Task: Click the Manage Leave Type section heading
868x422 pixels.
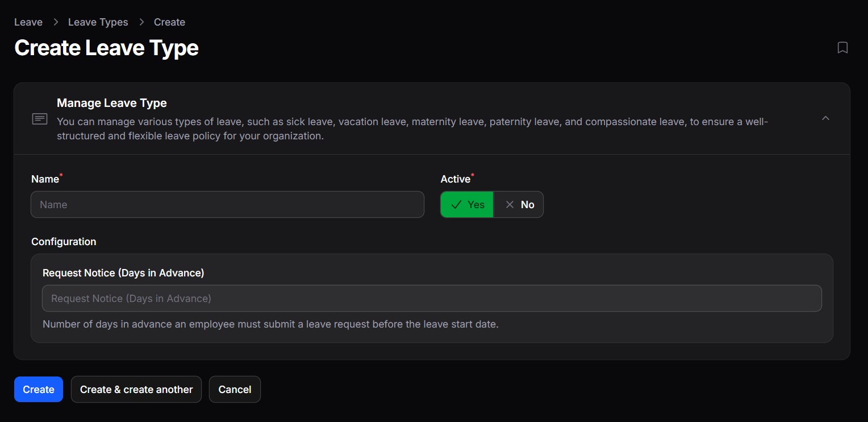Action: [112, 103]
